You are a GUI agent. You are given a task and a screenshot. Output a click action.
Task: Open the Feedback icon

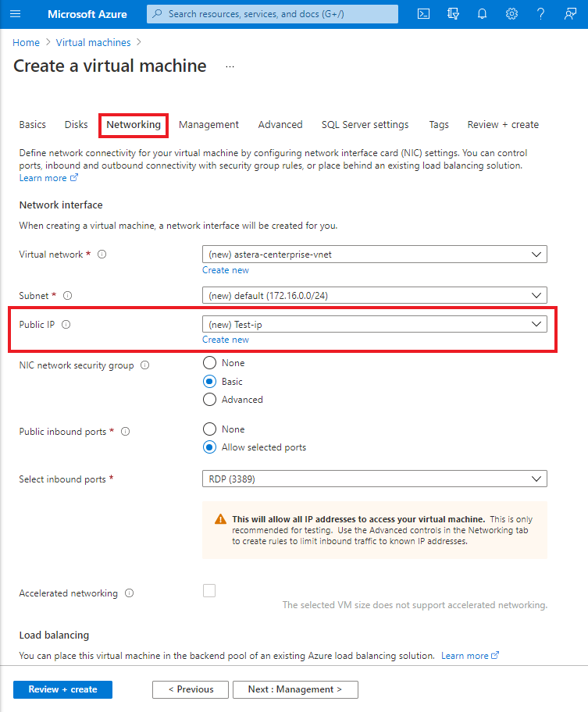[570, 14]
